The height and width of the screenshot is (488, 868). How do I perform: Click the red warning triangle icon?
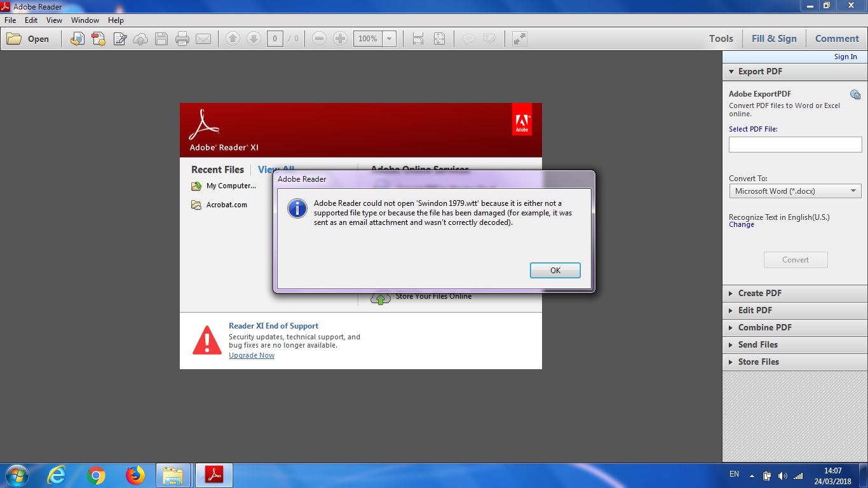tap(207, 341)
